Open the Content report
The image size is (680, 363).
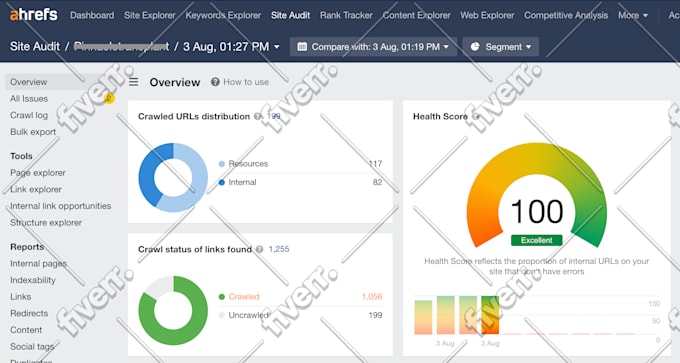click(26, 330)
